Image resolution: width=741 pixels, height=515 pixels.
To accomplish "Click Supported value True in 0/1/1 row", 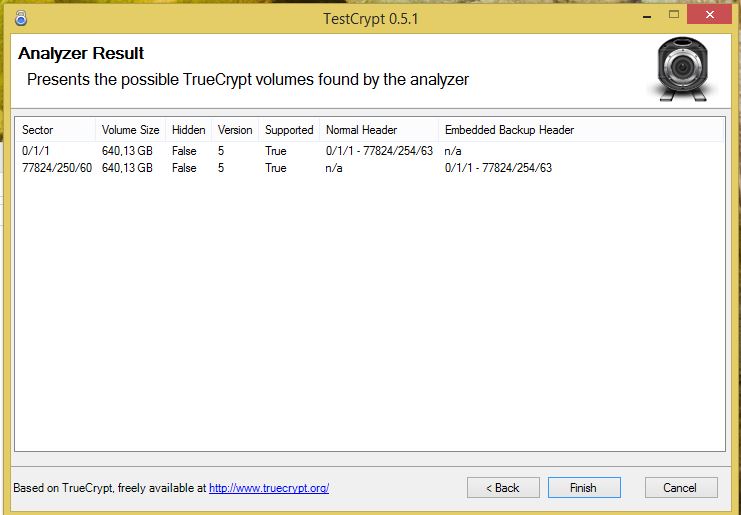I will pyautogui.click(x=276, y=151).
